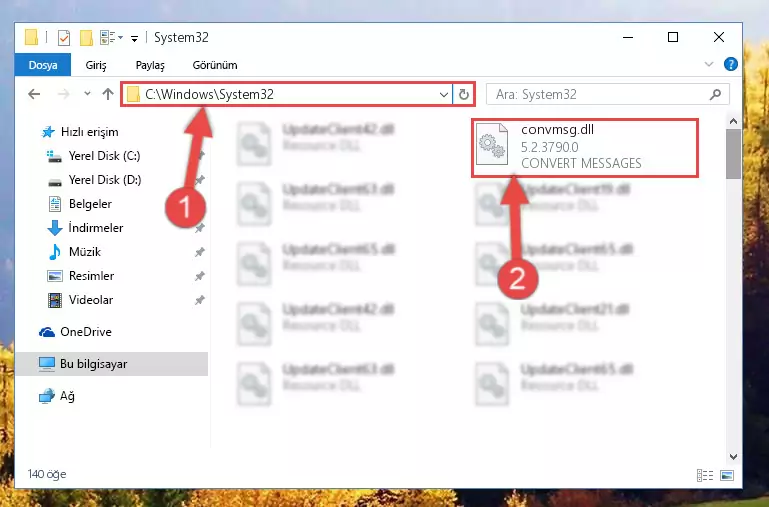The width and height of the screenshot is (769, 507).
Task: Click the Bu bilgisayar monitor icon
Action: 47,364
